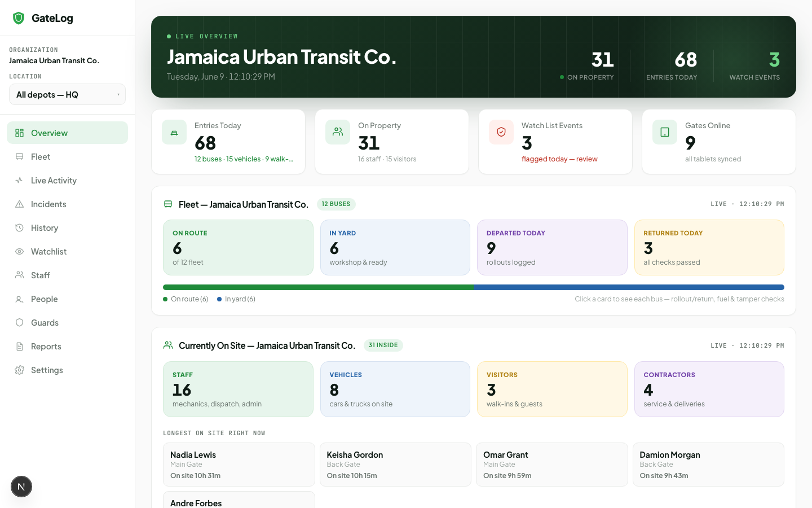812x508 pixels.
Task: Click the green On route progress bar segment
Action: click(x=318, y=287)
